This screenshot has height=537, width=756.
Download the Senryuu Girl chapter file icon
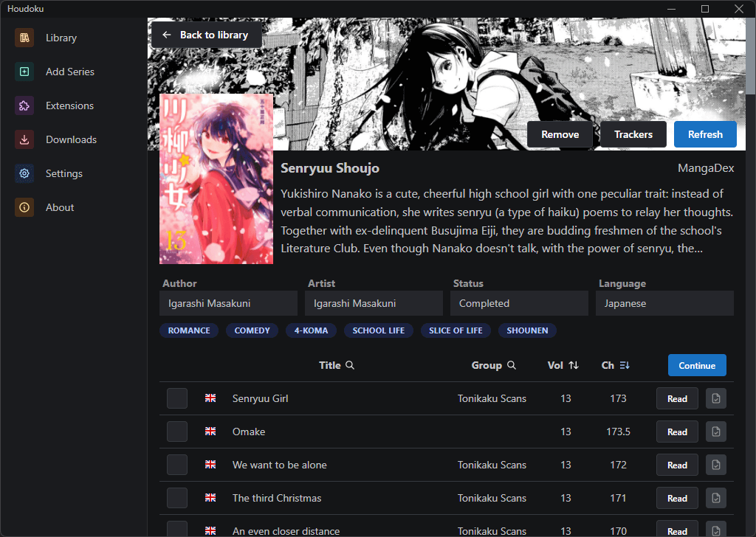point(716,398)
